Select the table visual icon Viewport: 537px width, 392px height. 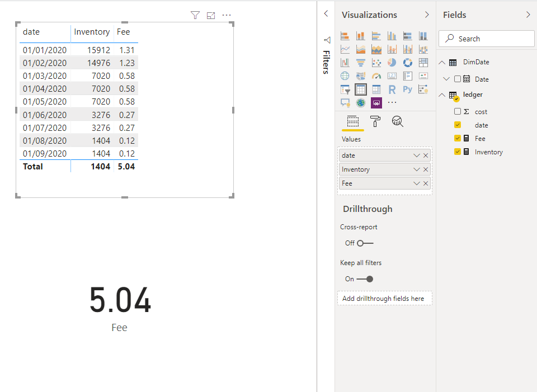(x=361, y=89)
